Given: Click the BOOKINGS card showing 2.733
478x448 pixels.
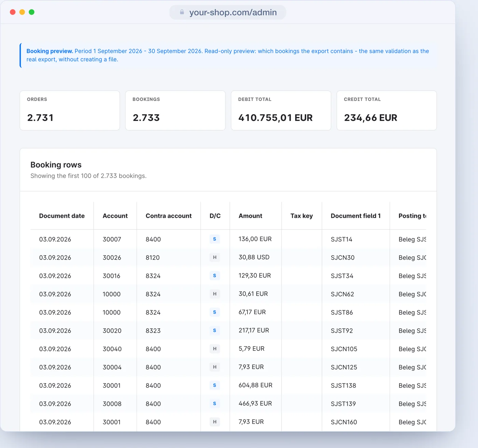Looking at the screenshot, I should 175,110.
